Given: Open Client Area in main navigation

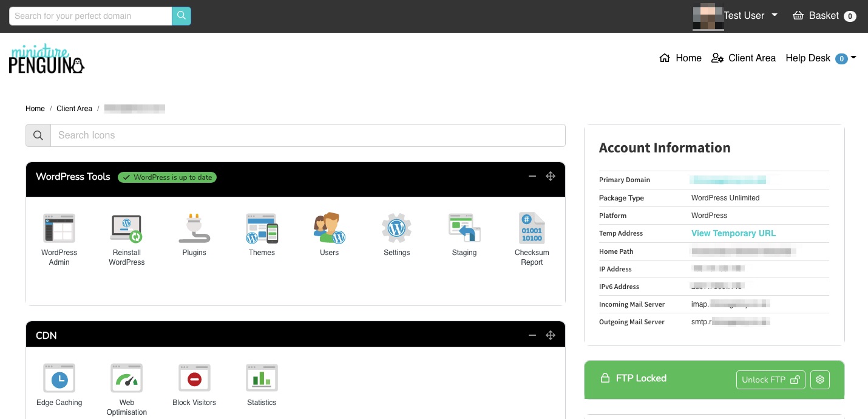Looking at the screenshot, I should pos(744,58).
